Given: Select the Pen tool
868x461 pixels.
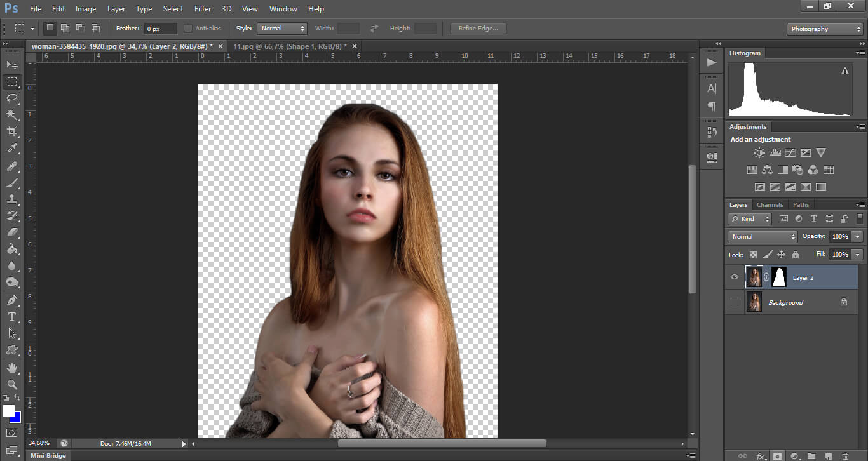Looking at the screenshot, I should pos(12,300).
